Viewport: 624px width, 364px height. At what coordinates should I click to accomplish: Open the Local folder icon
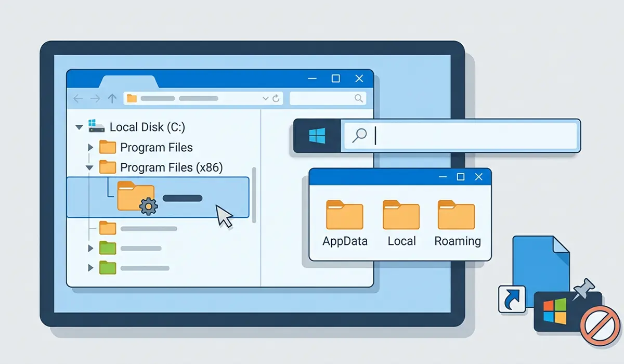pos(401,215)
